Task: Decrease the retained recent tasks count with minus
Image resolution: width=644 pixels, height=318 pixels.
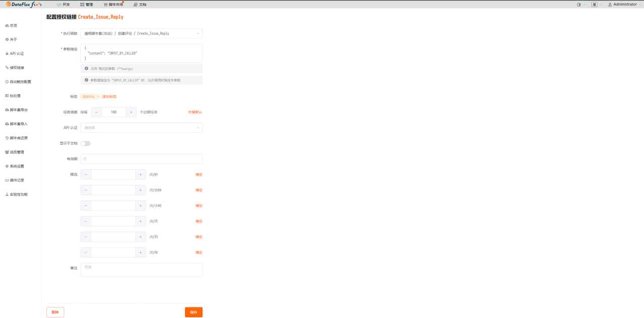Action: [96, 112]
